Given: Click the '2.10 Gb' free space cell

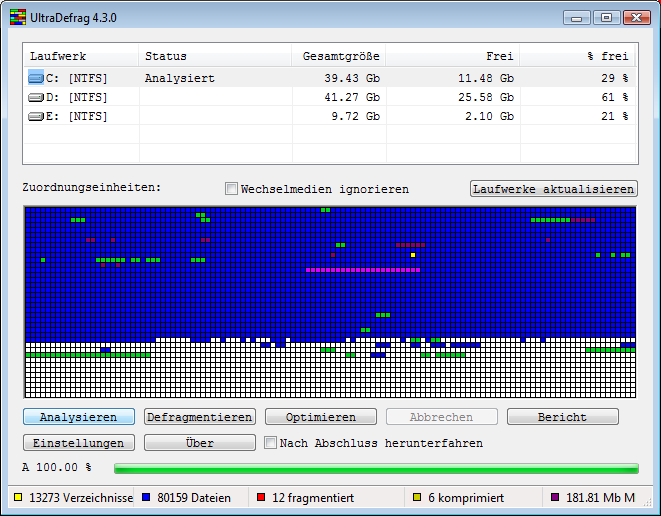Looking at the screenshot, I should pos(489,116).
